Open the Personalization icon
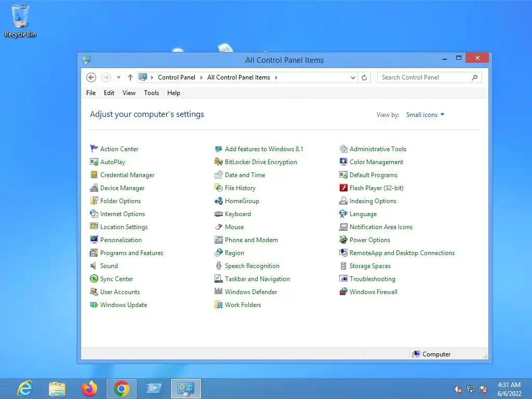Screen dimensions: 532x399 coord(94,240)
